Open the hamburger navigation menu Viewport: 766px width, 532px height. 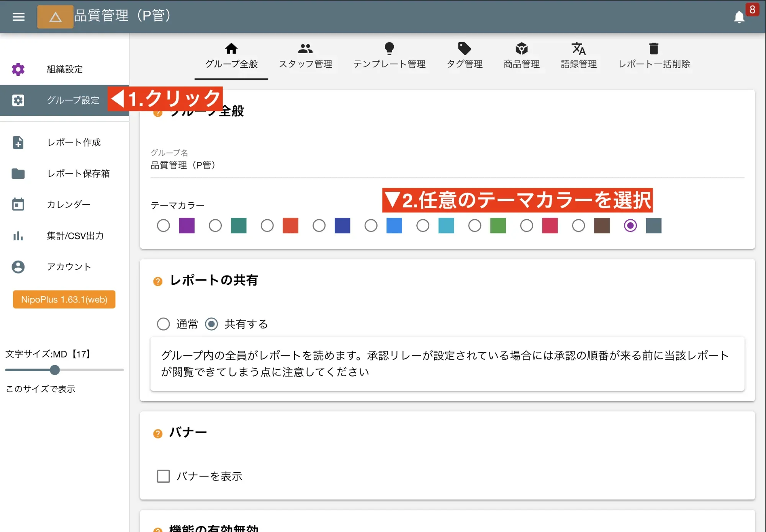click(18, 17)
